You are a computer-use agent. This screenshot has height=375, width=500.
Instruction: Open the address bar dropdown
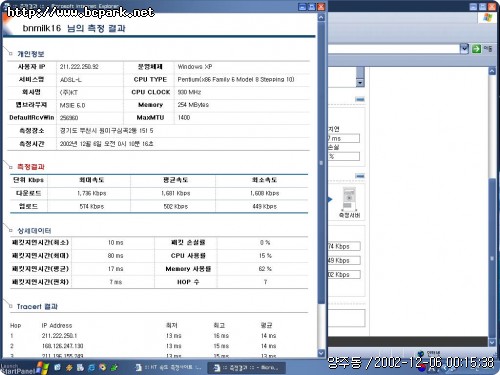click(x=464, y=49)
